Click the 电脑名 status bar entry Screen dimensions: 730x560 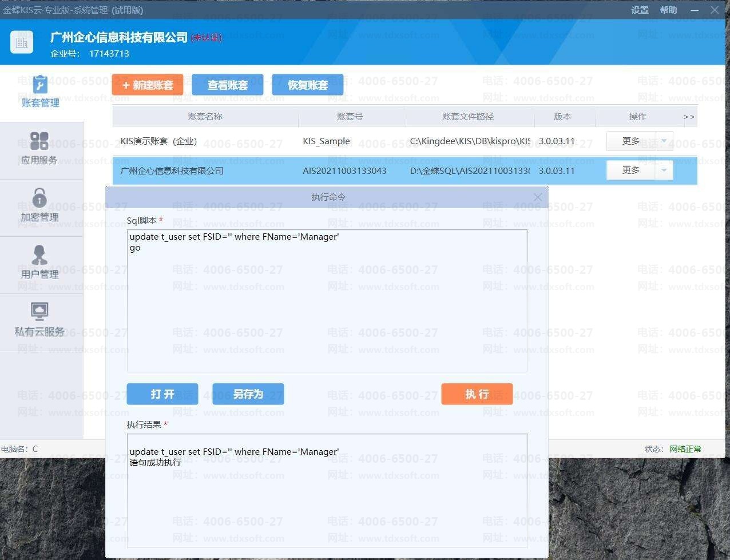(19, 449)
